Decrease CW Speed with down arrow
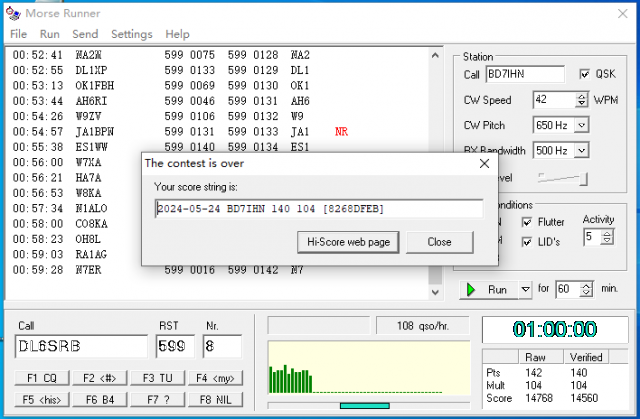 tap(582, 103)
